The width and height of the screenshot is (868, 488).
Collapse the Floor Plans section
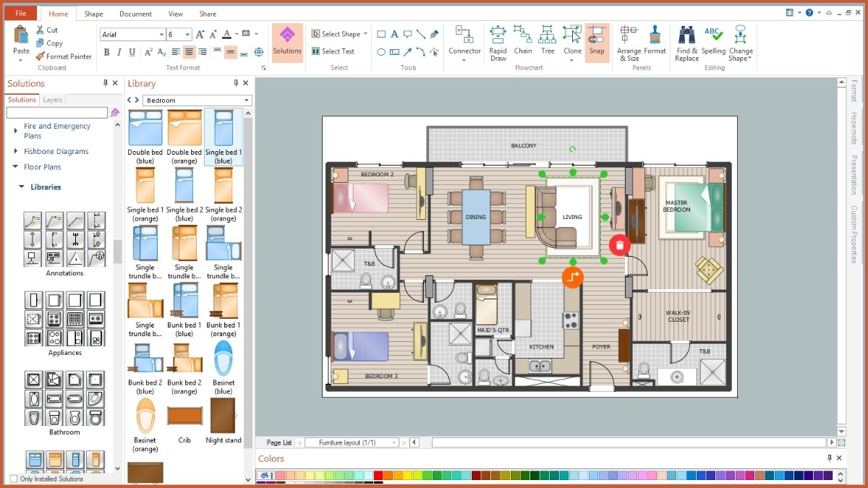tap(17, 168)
